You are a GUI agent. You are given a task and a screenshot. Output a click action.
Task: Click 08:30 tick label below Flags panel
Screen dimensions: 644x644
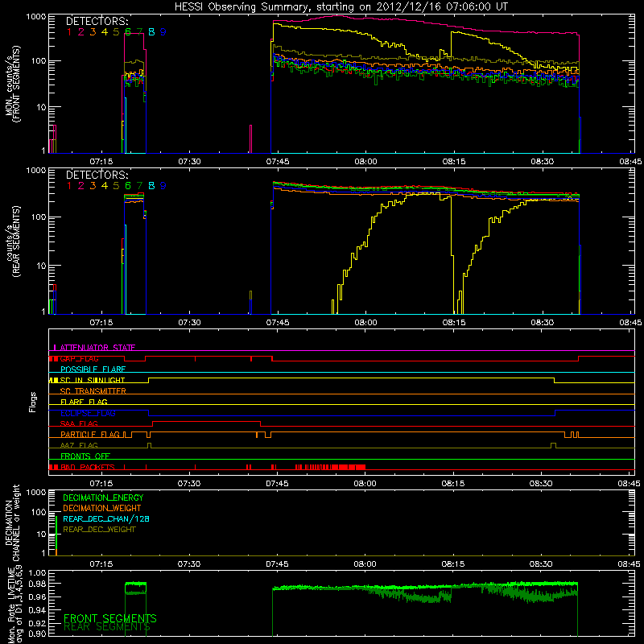pyautogui.click(x=541, y=484)
